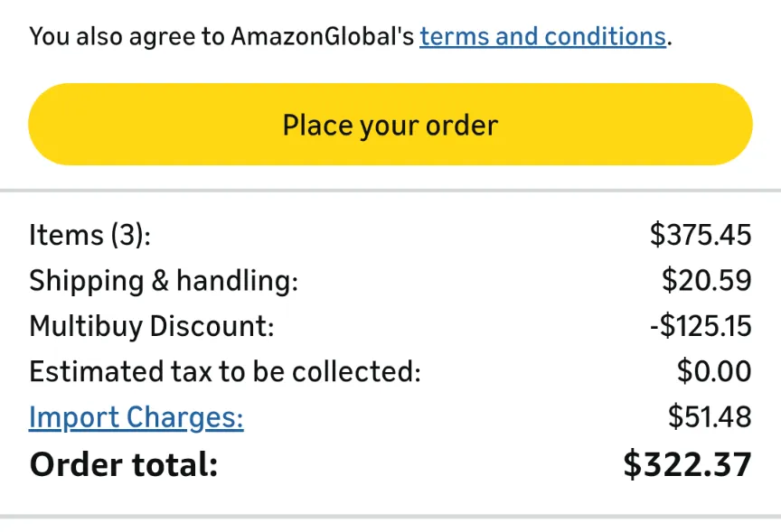Click the word AmazonGlobal's in the agreement
Image resolution: width=781 pixels, height=532 pixels.
point(323,37)
